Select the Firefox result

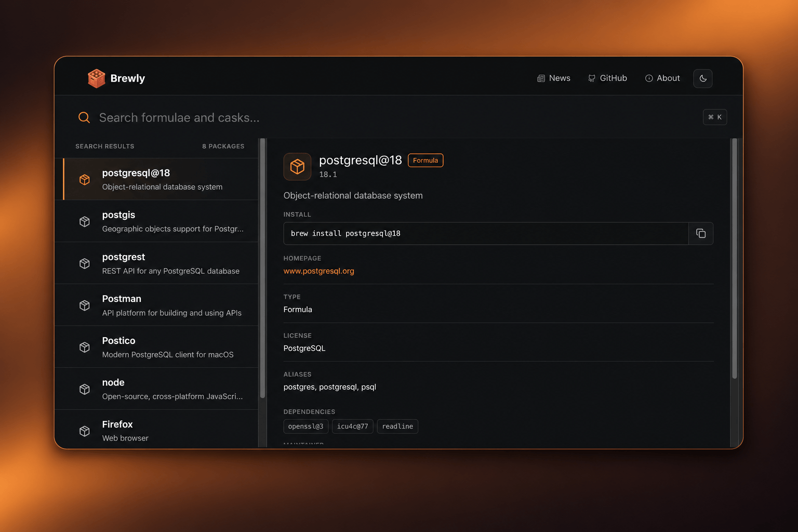pos(156,429)
